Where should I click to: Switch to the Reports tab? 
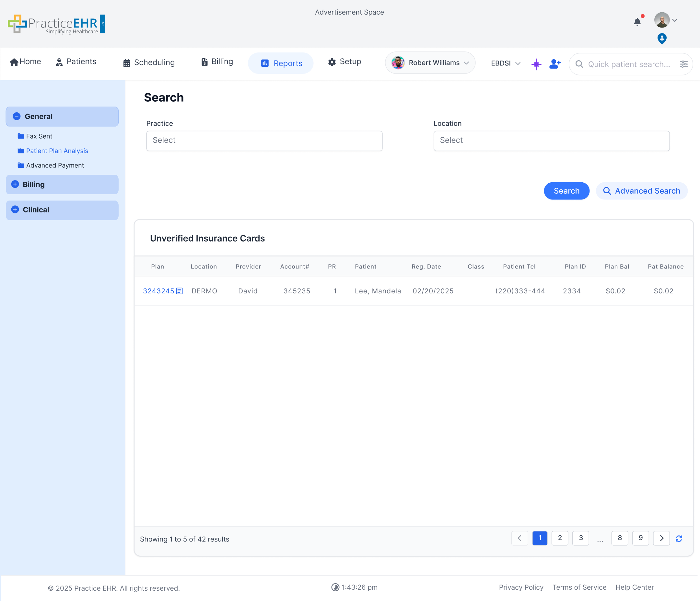[x=280, y=63]
